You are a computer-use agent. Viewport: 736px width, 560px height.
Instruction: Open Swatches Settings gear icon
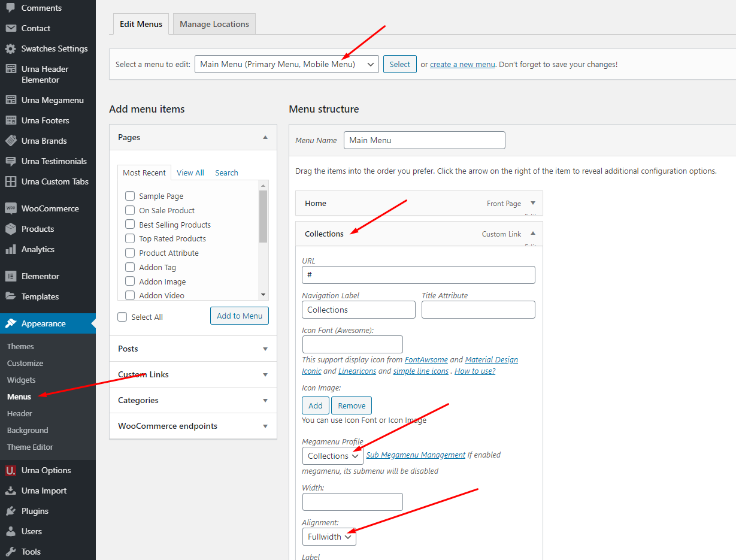click(11, 49)
